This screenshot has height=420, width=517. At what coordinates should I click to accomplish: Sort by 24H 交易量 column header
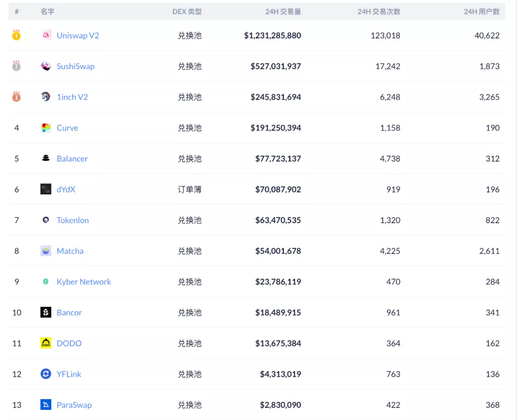point(283,11)
